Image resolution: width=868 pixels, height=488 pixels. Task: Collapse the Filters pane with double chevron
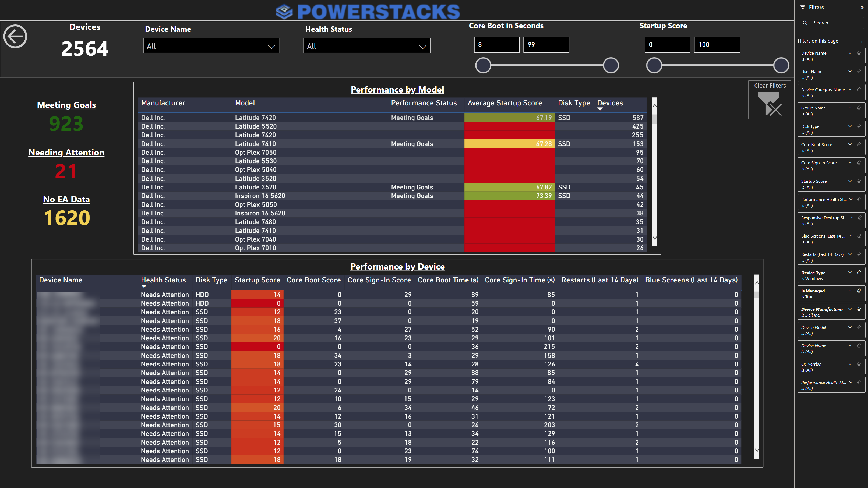[862, 8]
